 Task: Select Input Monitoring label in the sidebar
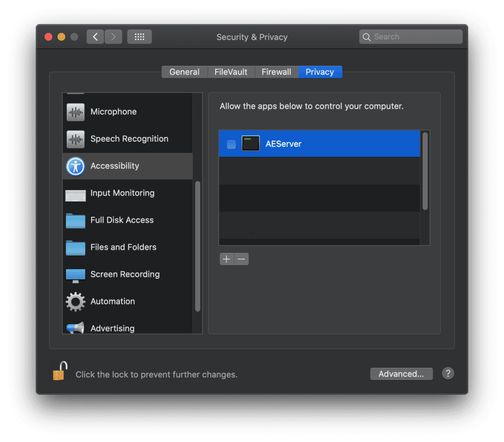pos(123,193)
